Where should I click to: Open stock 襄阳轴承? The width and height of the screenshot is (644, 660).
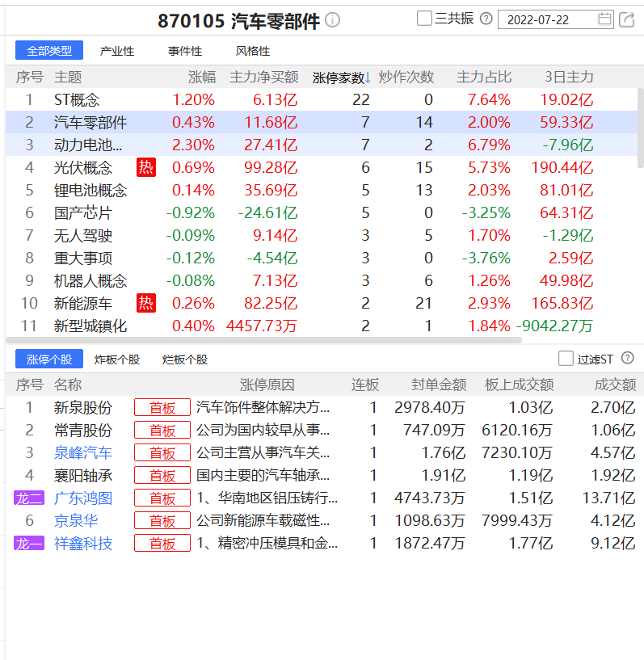pyautogui.click(x=83, y=476)
